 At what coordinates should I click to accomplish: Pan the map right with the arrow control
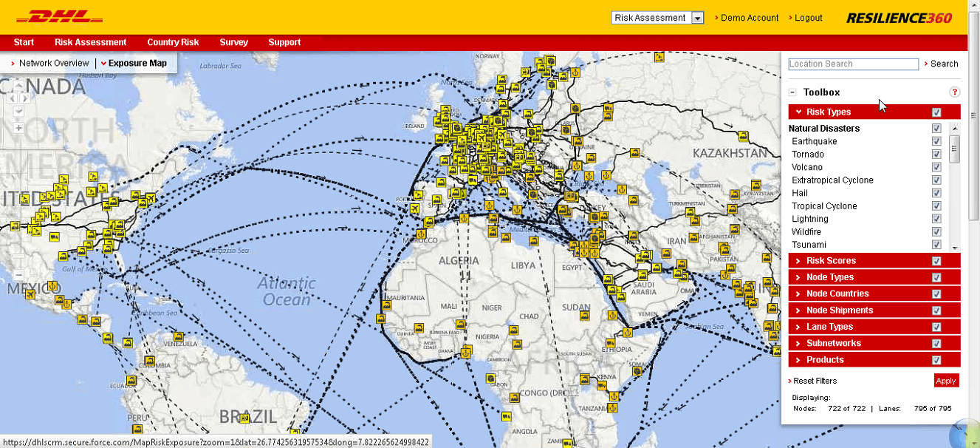(x=26, y=98)
